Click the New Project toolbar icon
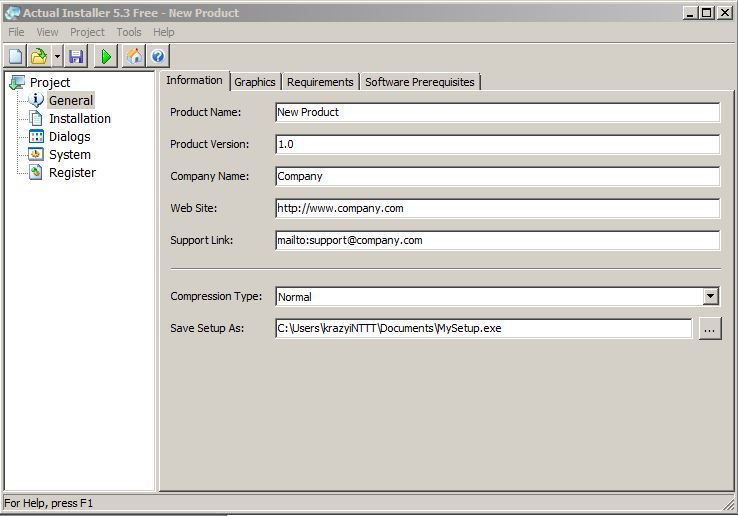738x516 pixels. click(x=15, y=56)
